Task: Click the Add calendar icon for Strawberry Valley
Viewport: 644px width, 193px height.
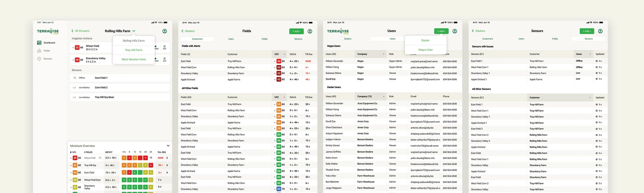Action: coord(165,60)
